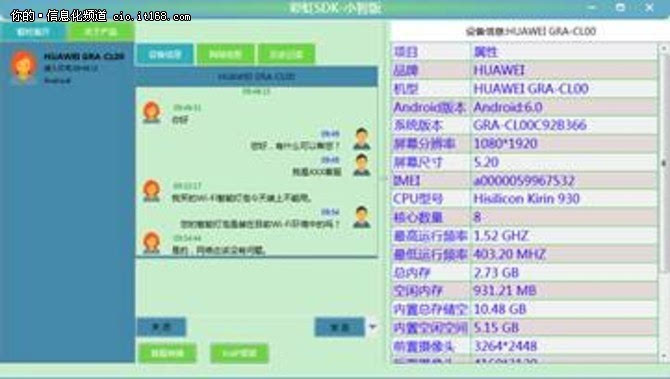This screenshot has width=670, height=379.
Task: Click the blue send button beside dropdown arrow
Action: [x=340, y=327]
